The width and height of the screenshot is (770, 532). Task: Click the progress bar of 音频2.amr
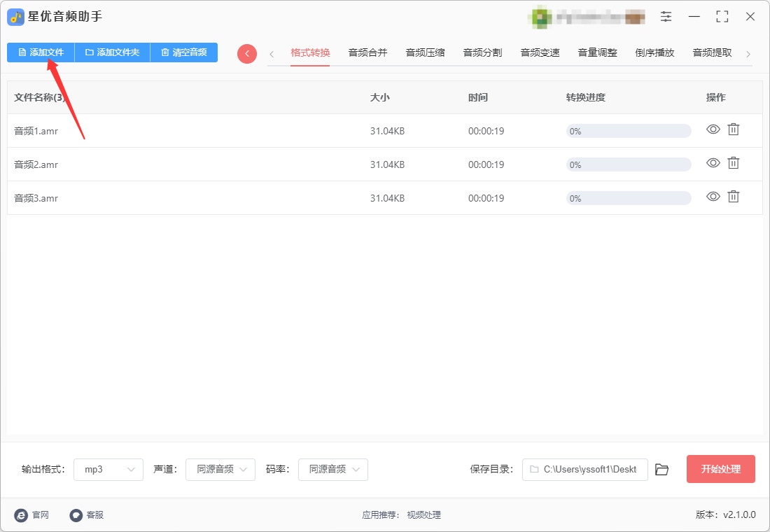pyautogui.click(x=629, y=164)
